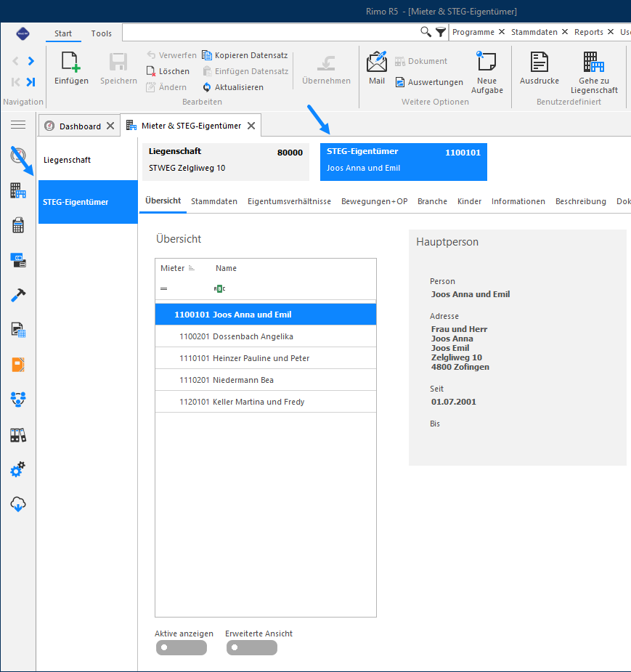The height and width of the screenshot is (672, 631).
Task: Open the building properties sidebar icon
Action: (x=18, y=190)
